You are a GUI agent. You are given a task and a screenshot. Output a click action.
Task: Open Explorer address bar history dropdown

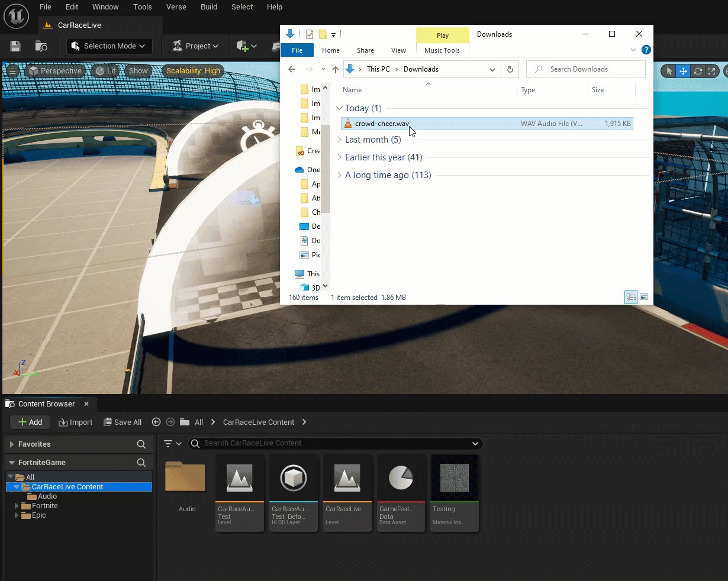492,69
